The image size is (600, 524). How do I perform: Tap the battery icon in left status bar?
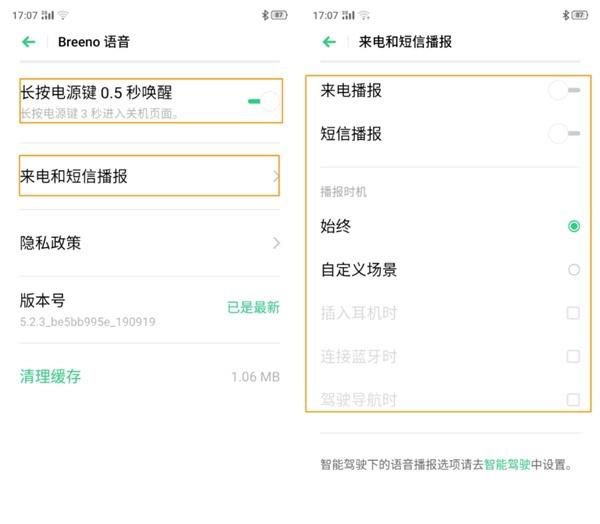click(279, 15)
